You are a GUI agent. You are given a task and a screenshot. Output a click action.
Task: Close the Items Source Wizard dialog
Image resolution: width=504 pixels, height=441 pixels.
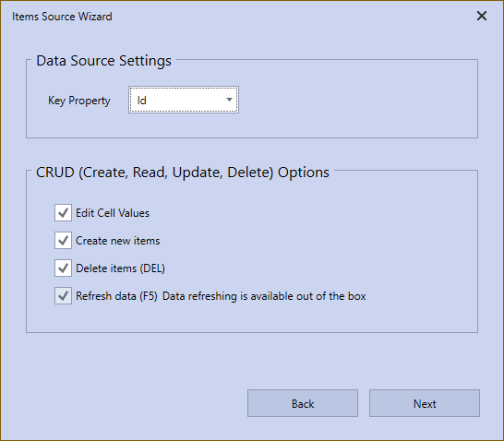[482, 16]
